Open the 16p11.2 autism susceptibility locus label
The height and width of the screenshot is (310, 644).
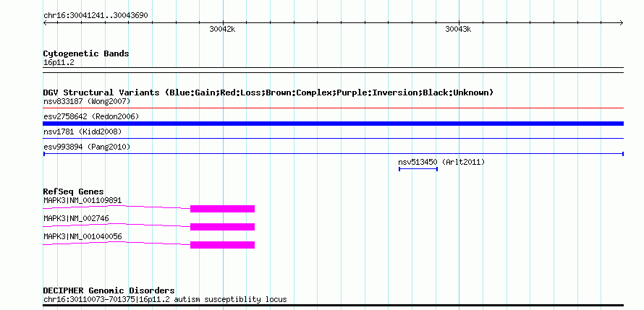click(x=165, y=300)
